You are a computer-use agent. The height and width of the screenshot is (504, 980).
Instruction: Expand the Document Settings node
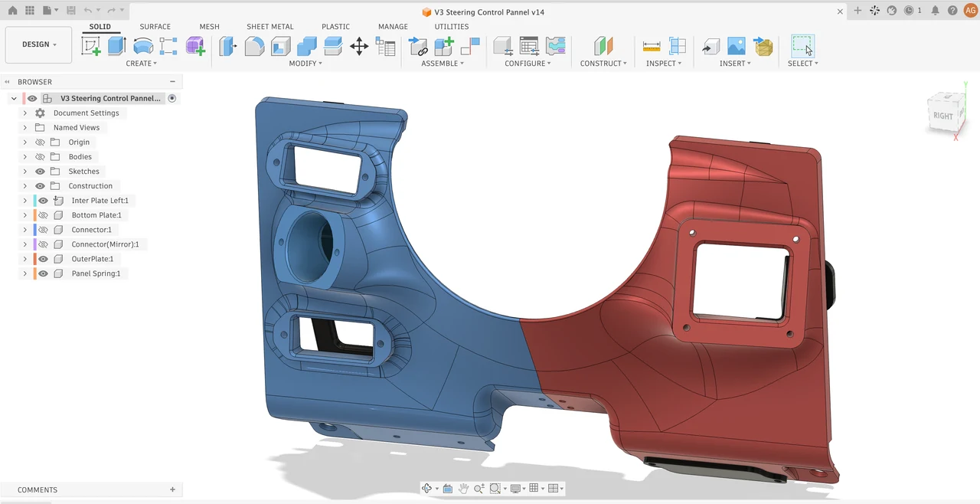(24, 113)
